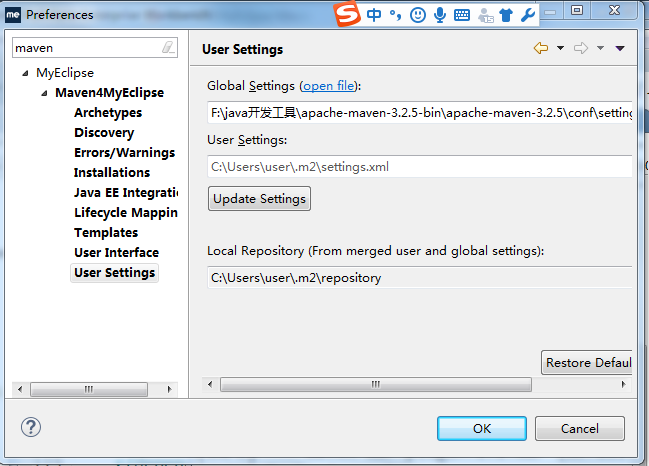Click the tree scrollbar left arrow
The image size is (649, 466).
tap(20, 389)
